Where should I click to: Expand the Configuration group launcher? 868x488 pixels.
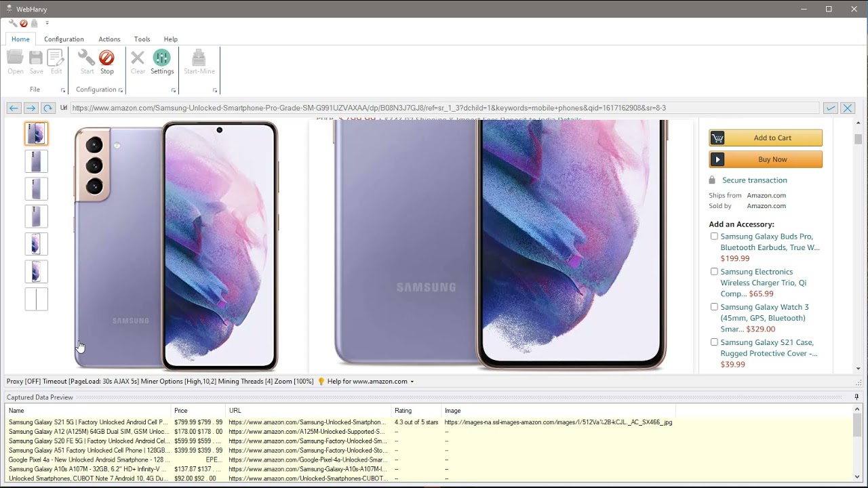coord(121,90)
